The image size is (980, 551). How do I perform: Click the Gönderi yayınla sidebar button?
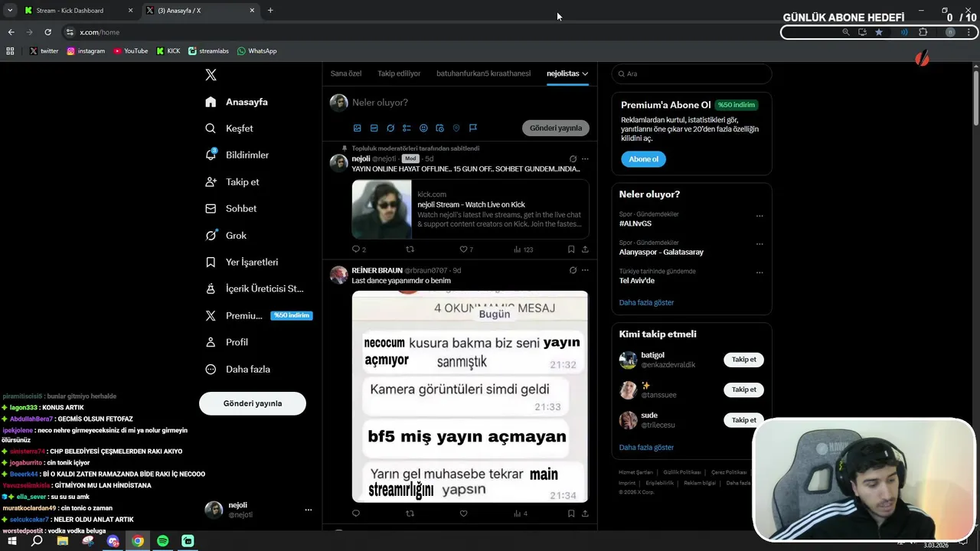[253, 403]
